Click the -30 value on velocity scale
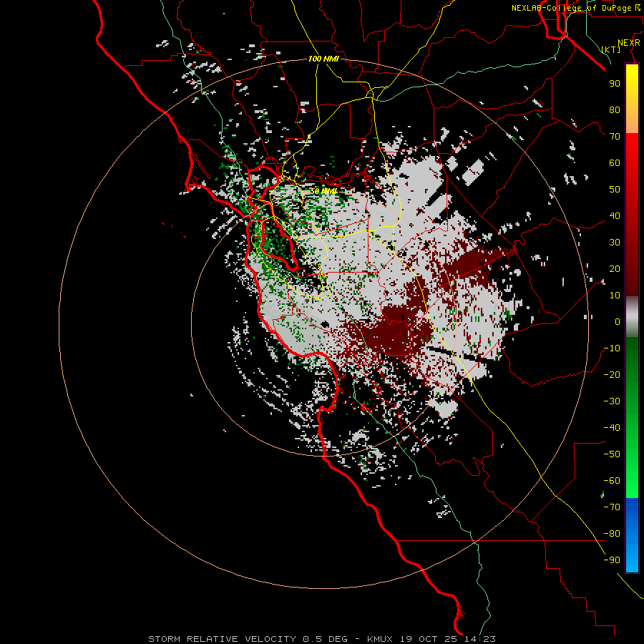 (x=612, y=401)
